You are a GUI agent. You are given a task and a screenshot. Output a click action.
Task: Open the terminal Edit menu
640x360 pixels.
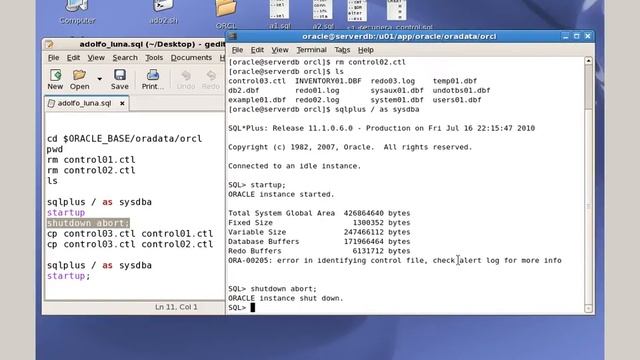[257, 50]
